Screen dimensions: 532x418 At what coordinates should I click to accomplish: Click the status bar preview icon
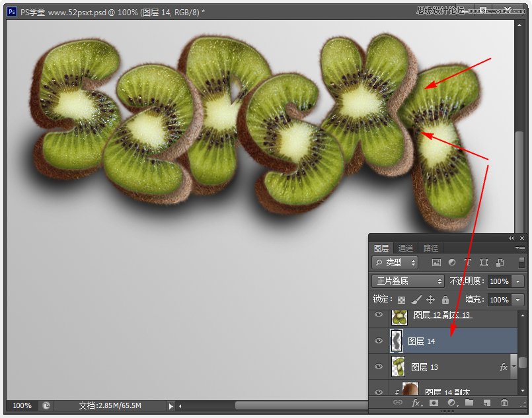[x=46, y=405]
